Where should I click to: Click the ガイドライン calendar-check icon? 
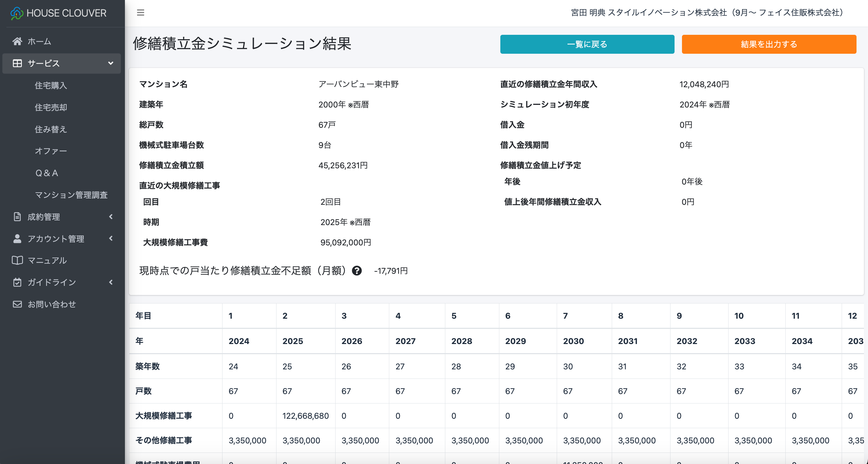click(17, 282)
